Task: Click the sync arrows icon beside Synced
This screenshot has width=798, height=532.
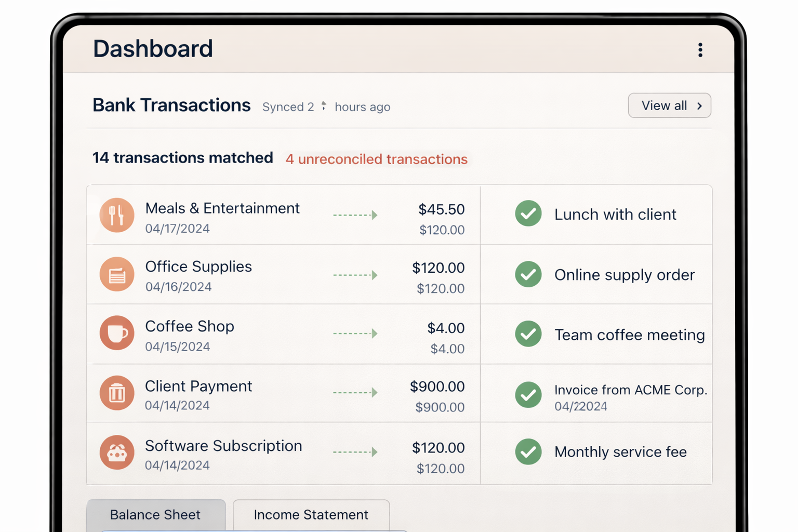Action: [x=324, y=106]
